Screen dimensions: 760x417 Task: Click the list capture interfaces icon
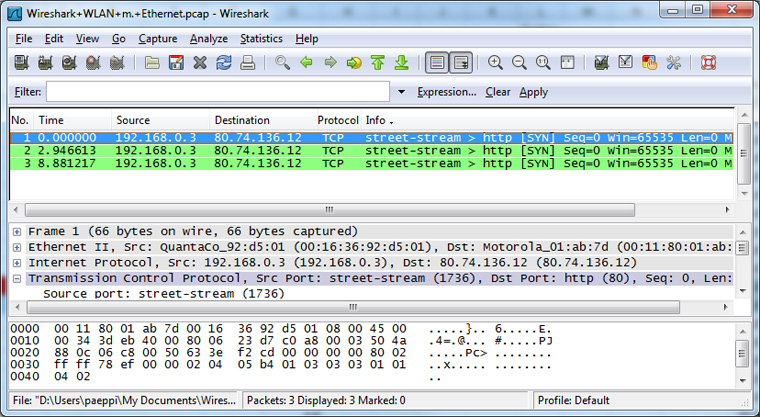click(x=21, y=63)
